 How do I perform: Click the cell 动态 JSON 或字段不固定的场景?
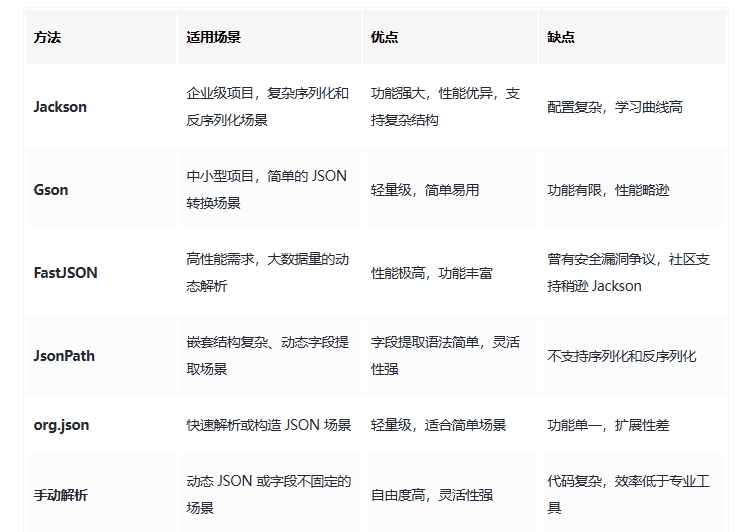[269, 494]
